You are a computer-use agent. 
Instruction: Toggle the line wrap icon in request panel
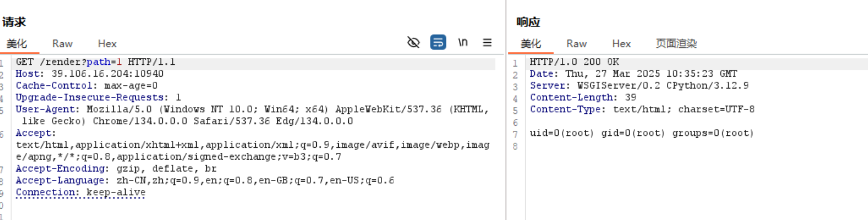click(438, 42)
